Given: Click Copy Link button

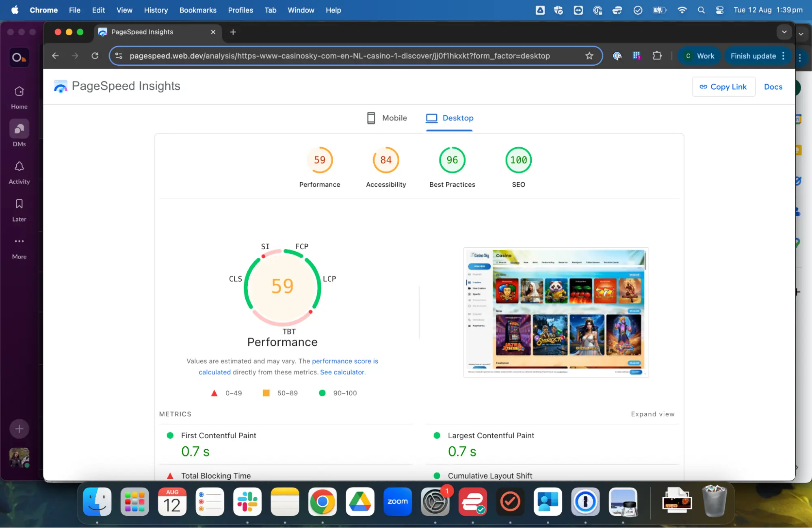Looking at the screenshot, I should 723,87.
